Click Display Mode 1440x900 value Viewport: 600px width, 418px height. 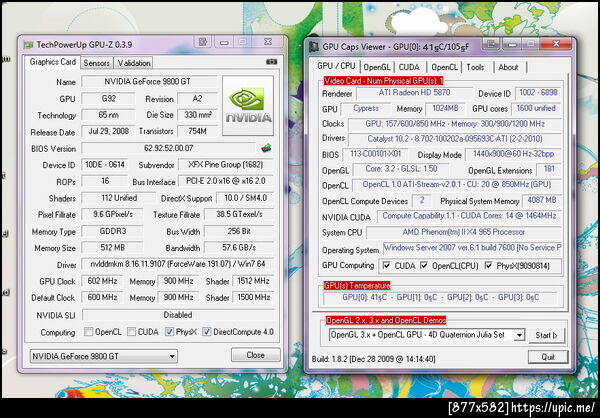tap(513, 154)
